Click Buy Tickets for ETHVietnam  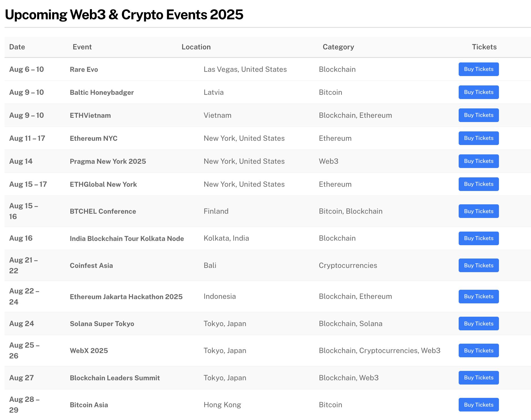click(479, 115)
